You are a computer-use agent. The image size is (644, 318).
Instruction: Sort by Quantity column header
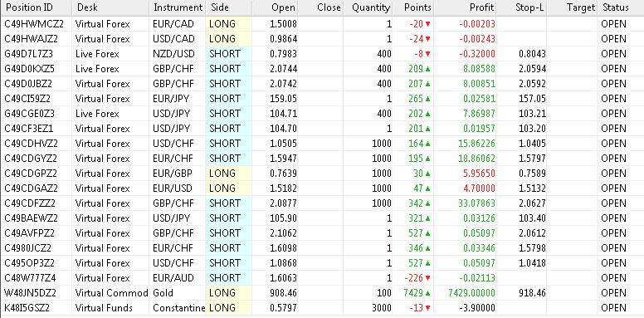368,7
